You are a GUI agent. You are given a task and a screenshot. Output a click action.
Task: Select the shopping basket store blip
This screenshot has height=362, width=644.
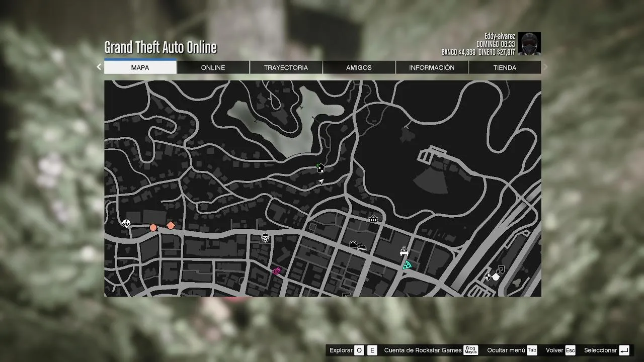pos(373,219)
